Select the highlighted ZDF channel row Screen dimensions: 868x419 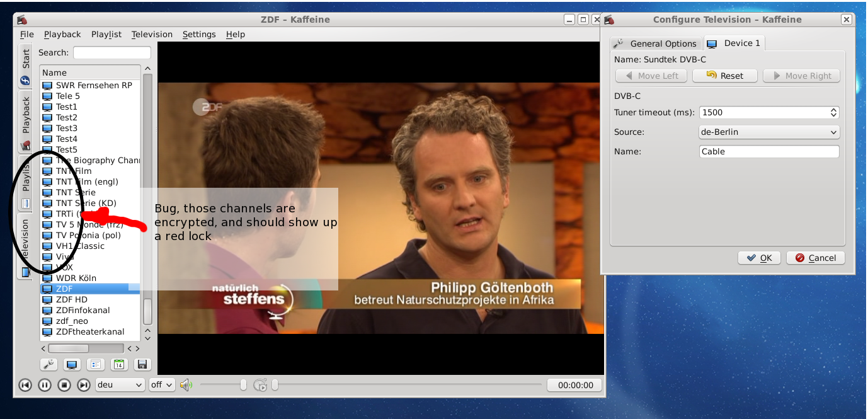click(x=90, y=289)
